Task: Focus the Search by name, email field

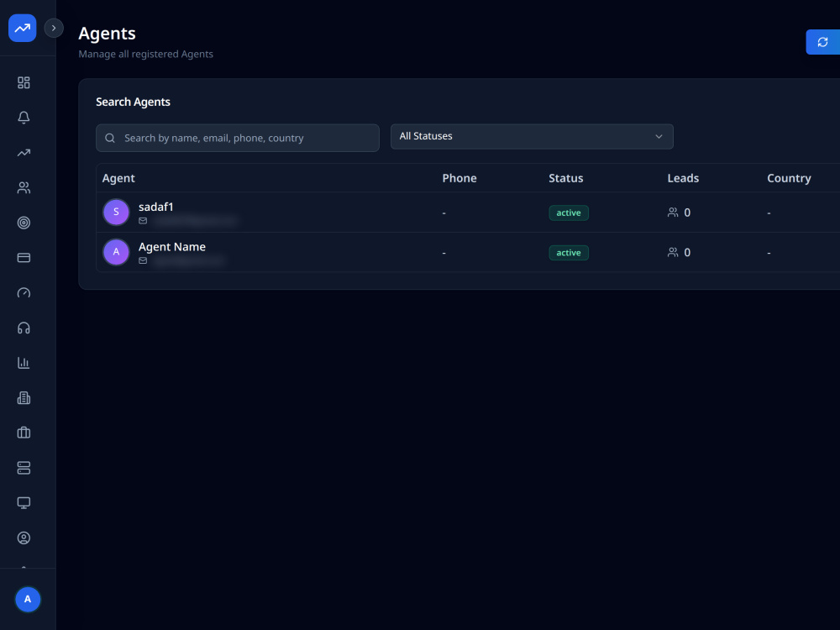Action: (238, 138)
